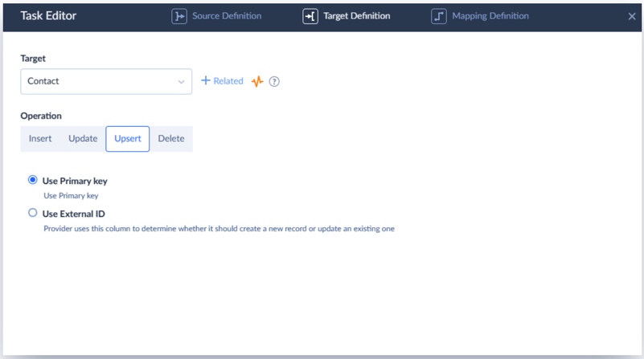Click the Related link
This screenshot has height=359, width=644.
pyautogui.click(x=228, y=81)
